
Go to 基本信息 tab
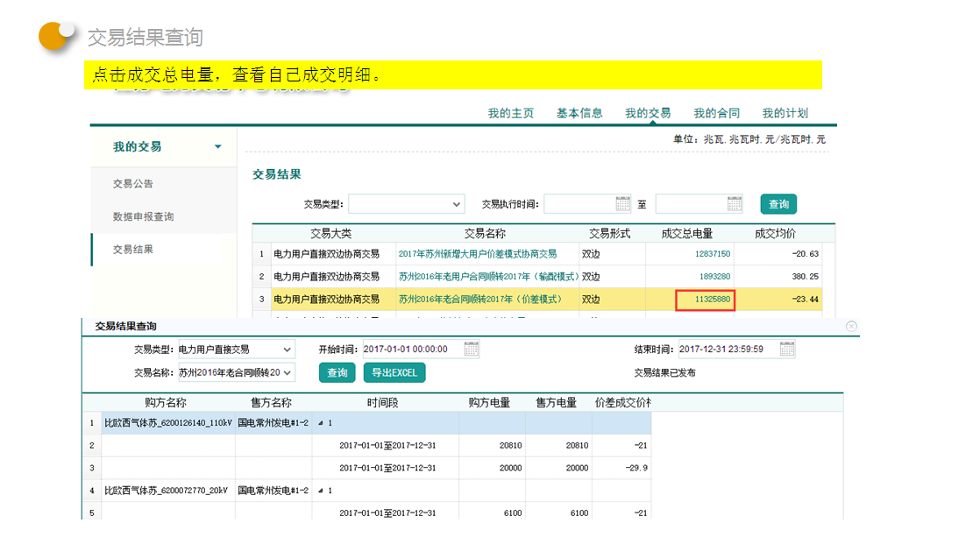(579, 113)
